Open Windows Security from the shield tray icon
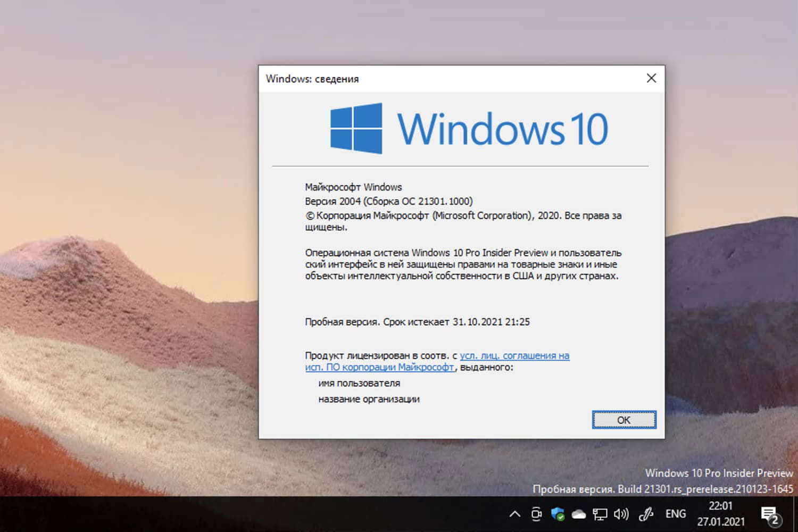The image size is (798, 532). pyautogui.click(x=558, y=513)
